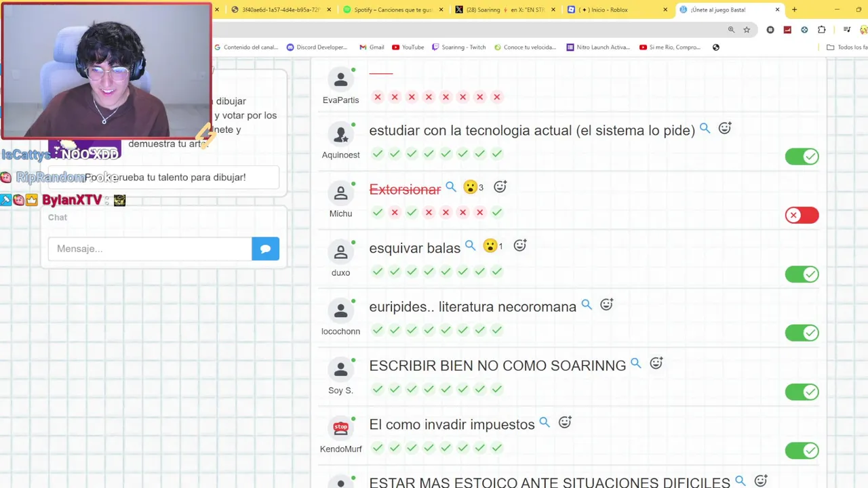Screen dimensions: 868x488
Task: Open magnifier search for 'Extorsionar'
Action: (451, 186)
